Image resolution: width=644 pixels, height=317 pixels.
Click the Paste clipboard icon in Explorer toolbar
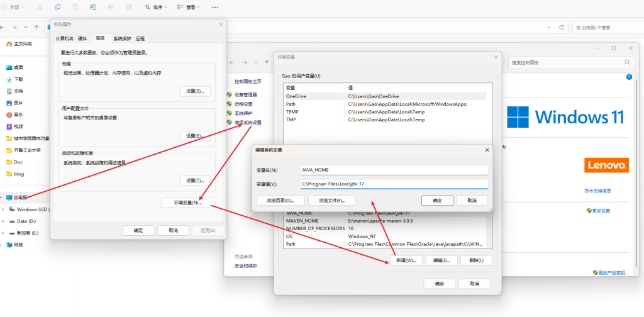click(x=75, y=7)
